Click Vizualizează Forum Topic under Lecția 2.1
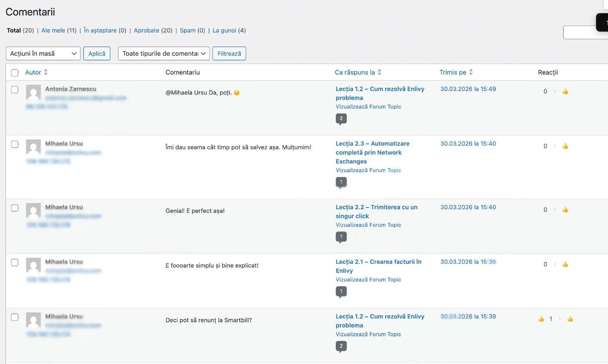608x364 pixels. click(369, 280)
